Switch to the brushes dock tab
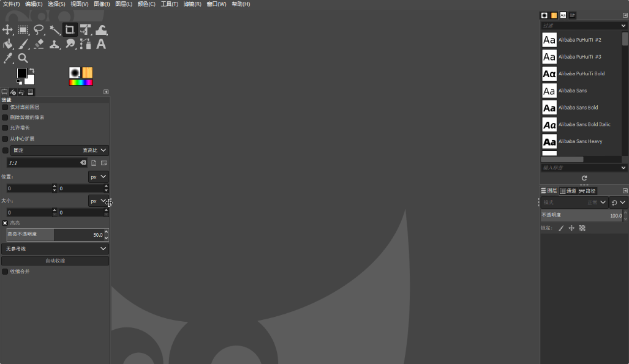Screen dimensions: 629x364 544,15
